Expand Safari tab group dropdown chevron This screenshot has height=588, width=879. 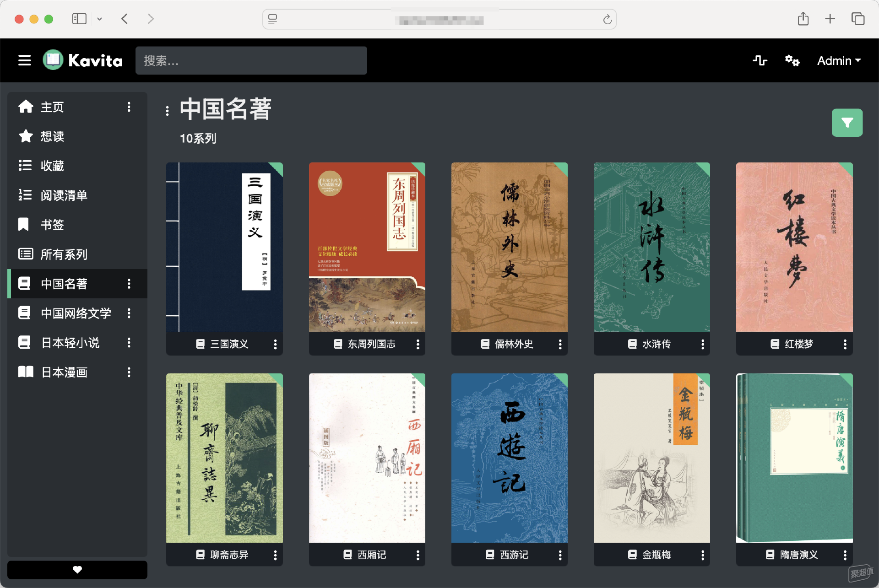[x=99, y=19]
